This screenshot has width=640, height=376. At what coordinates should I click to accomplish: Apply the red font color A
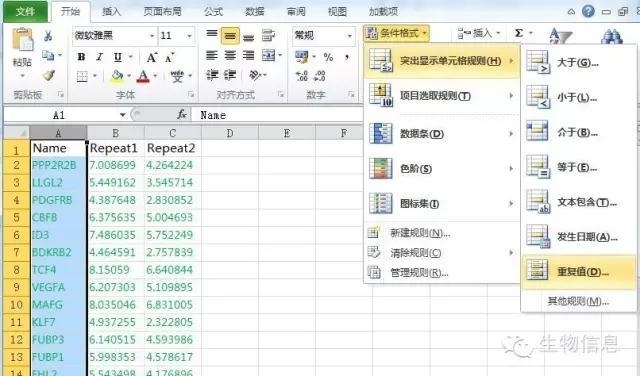(x=143, y=76)
